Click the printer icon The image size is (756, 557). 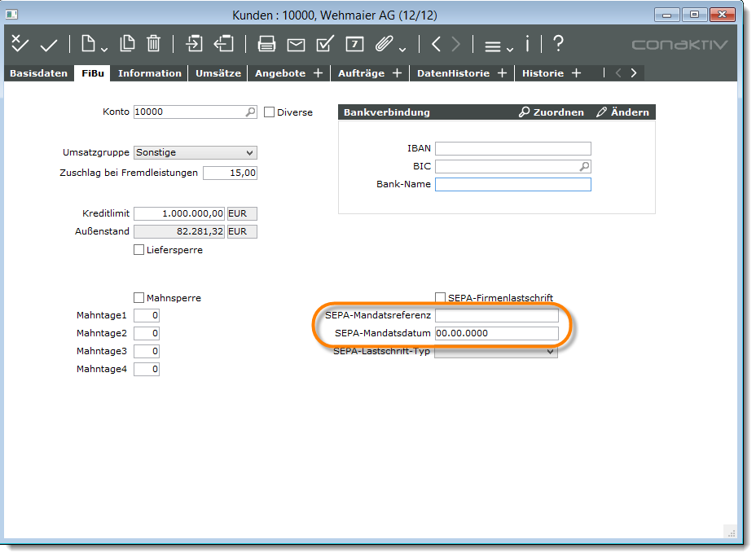point(266,44)
